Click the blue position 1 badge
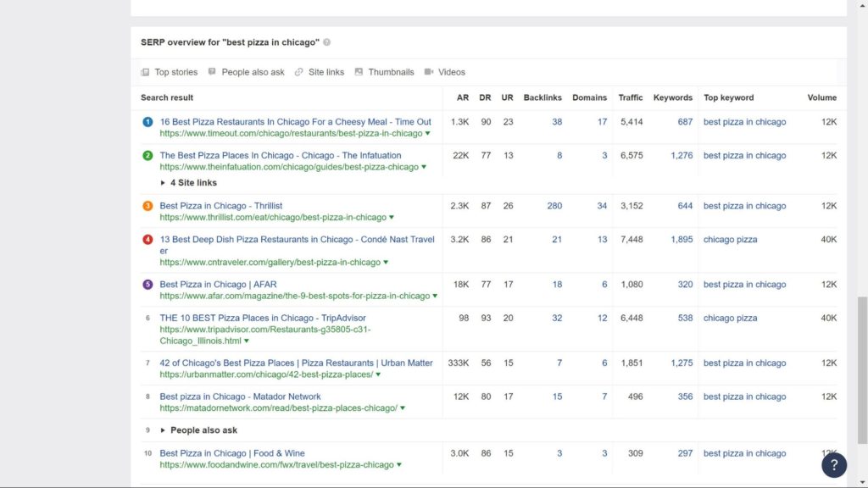This screenshot has width=868, height=488. click(x=147, y=122)
